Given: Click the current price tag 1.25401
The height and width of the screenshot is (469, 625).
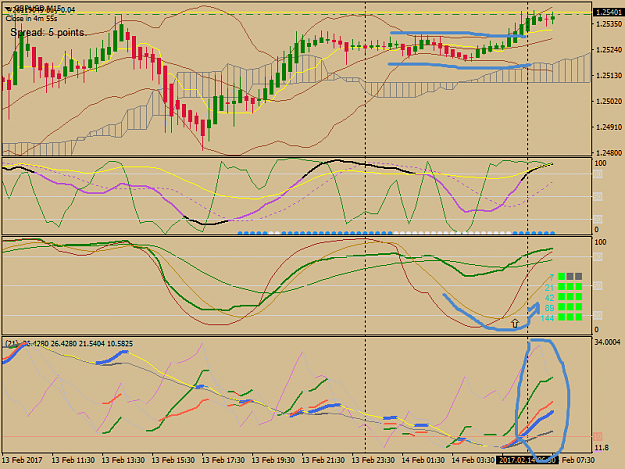Looking at the screenshot, I should (608, 13).
